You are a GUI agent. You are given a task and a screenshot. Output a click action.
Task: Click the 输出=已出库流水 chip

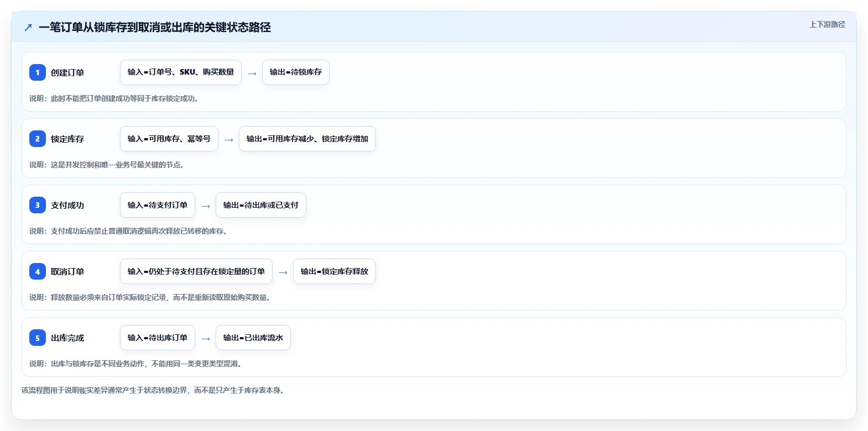pos(253,338)
